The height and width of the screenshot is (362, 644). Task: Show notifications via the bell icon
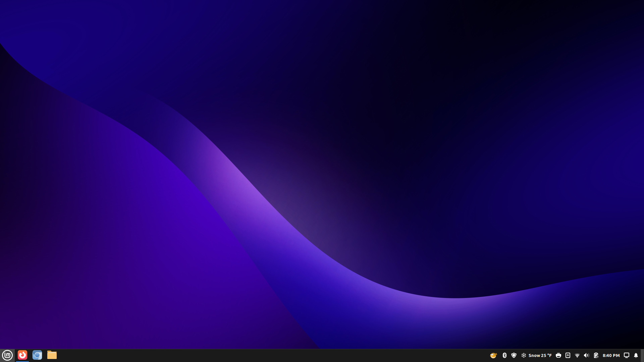(636, 355)
